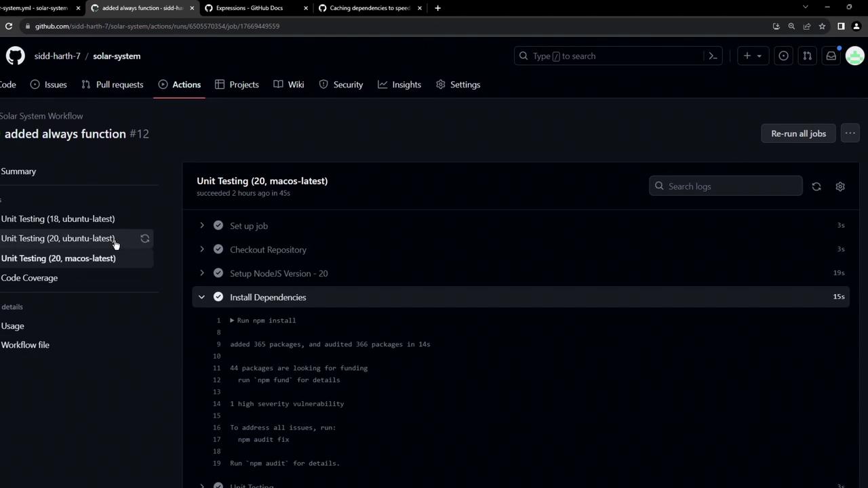868x488 pixels.
Task: Open the log settings gear icon
Action: (x=840, y=186)
